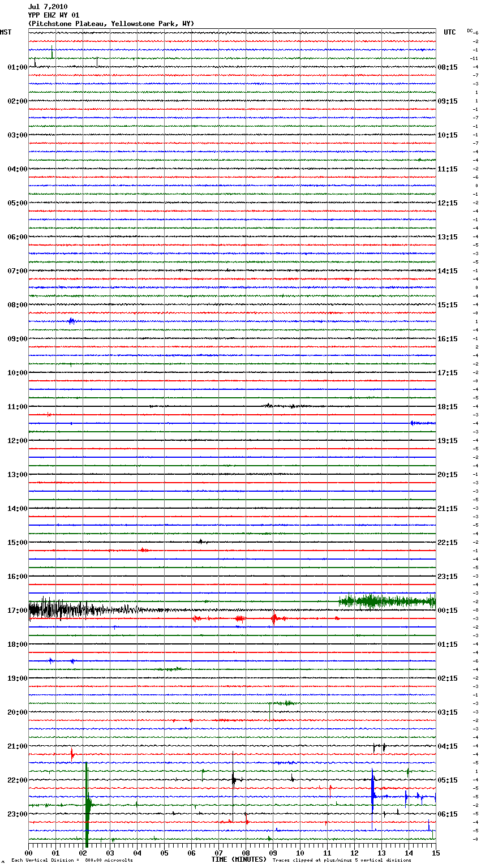Select the 21:00 MST time label
The image size is (481, 868).
tap(18, 746)
